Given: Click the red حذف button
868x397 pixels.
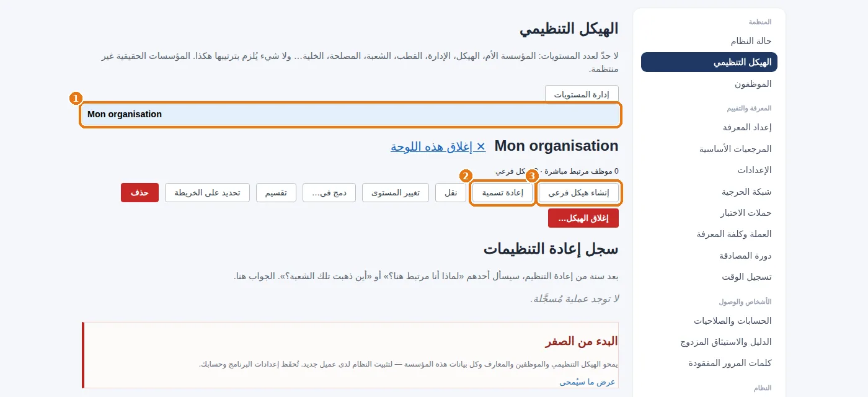Looking at the screenshot, I should pos(139,193).
